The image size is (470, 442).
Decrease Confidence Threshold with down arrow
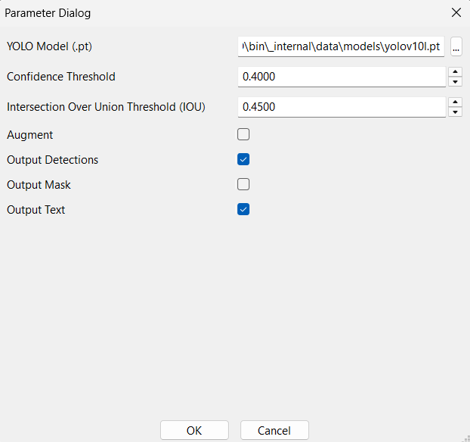(x=455, y=82)
